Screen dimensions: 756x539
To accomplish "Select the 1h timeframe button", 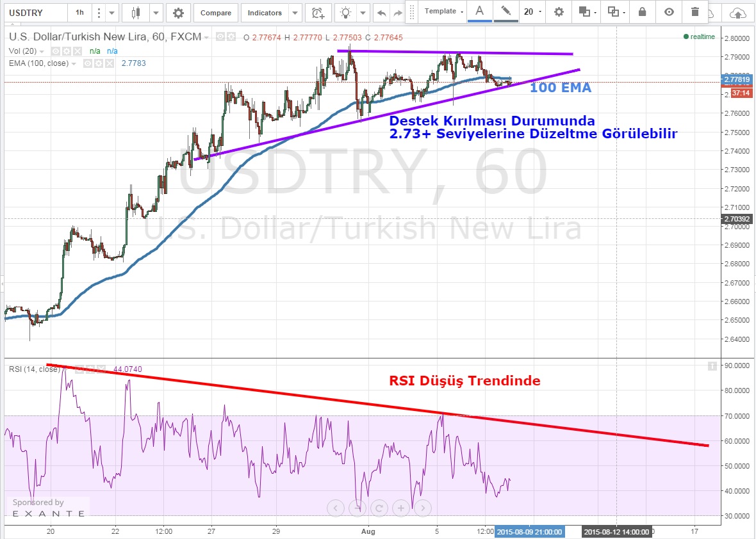I will tap(79, 13).
